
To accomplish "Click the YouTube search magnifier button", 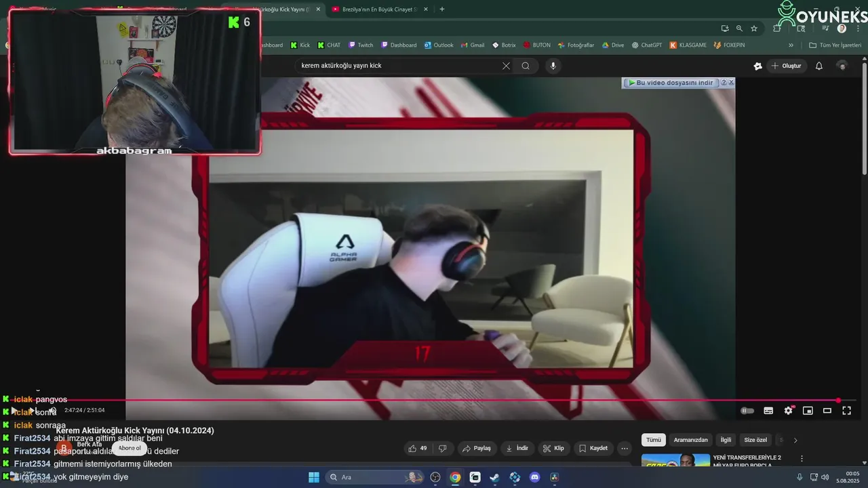I will [x=526, y=66].
